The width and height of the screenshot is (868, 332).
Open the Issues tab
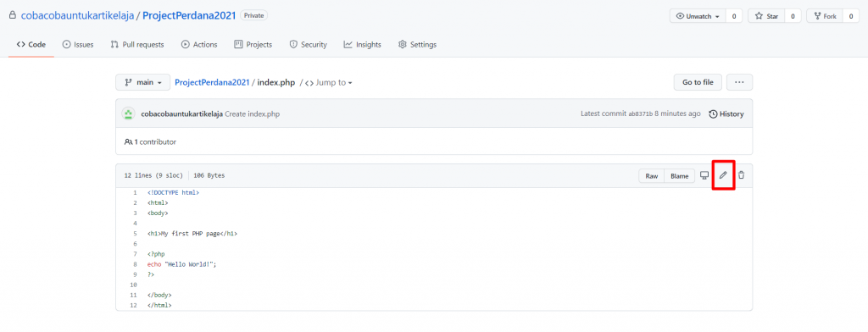click(x=77, y=45)
